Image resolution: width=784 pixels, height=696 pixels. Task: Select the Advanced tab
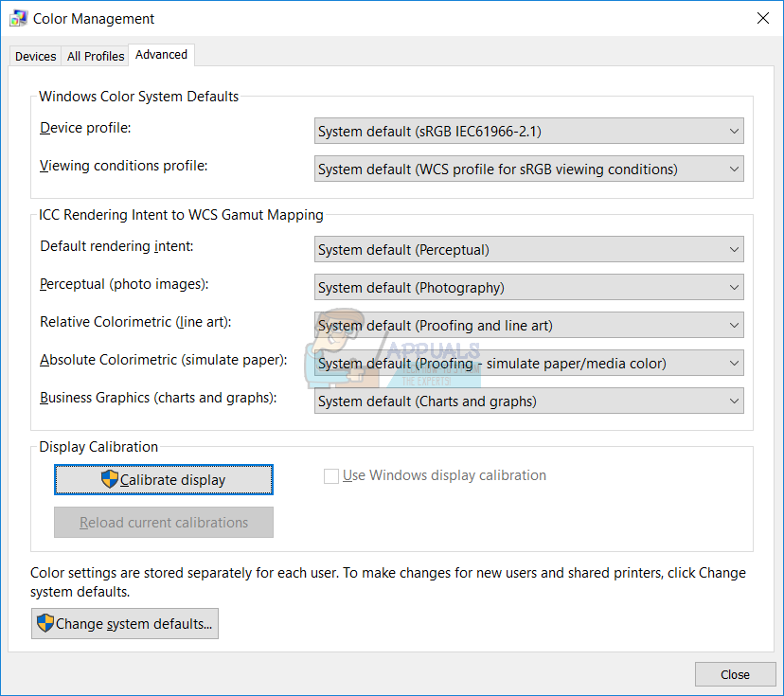(162, 55)
